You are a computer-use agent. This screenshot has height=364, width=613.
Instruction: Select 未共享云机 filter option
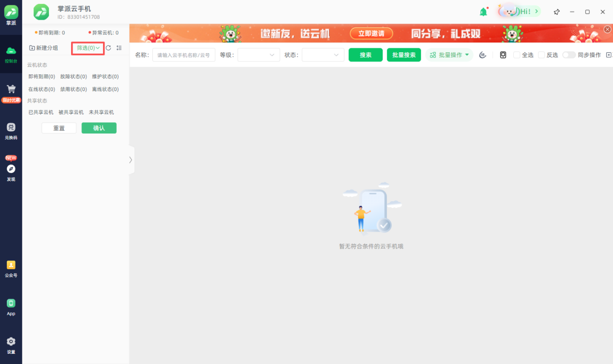(x=101, y=112)
